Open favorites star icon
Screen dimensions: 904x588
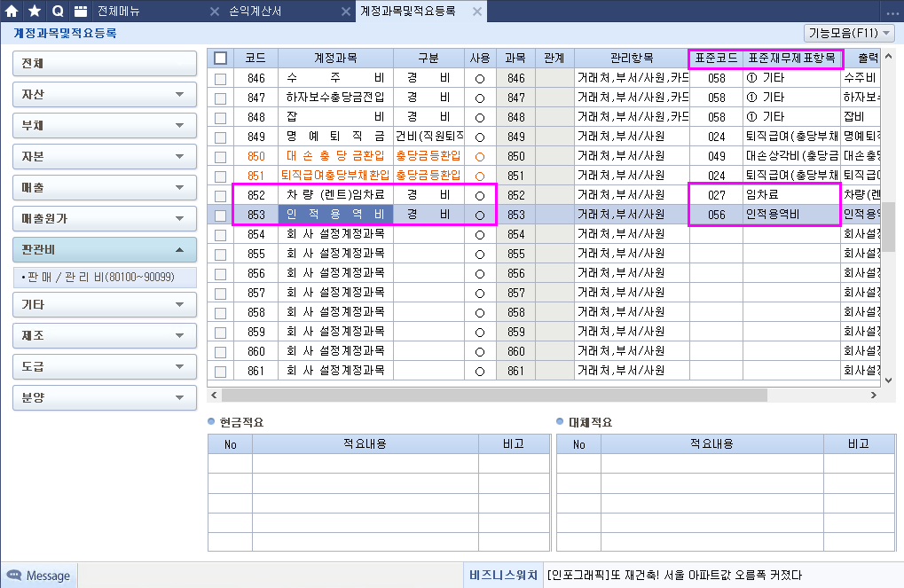pos(35,11)
